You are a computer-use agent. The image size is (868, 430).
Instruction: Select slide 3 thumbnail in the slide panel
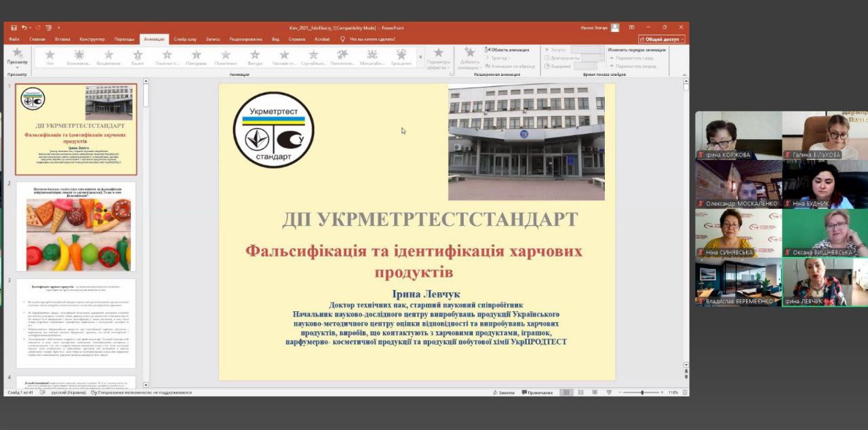tap(76, 324)
